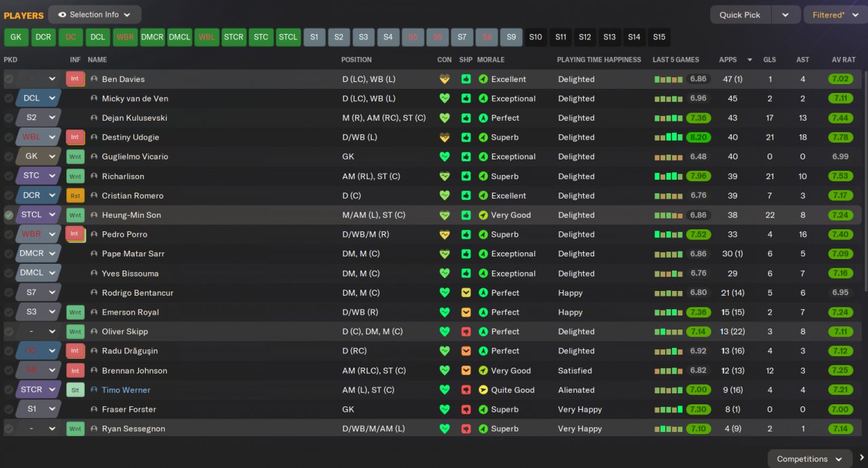Open Timo Werner's player profile
The image size is (868, 468).
(126, 390)
